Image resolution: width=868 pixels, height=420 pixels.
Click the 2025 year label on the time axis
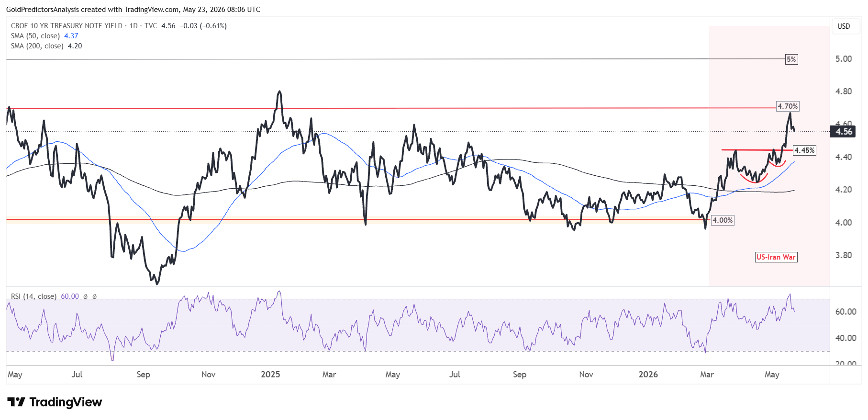pos(270,375)
